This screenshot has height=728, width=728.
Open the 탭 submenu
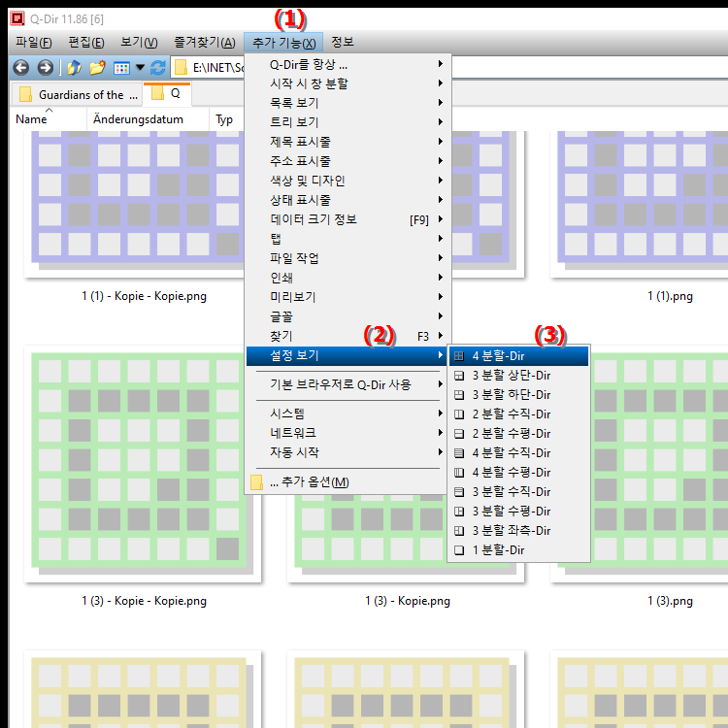(x=346, y=239)
